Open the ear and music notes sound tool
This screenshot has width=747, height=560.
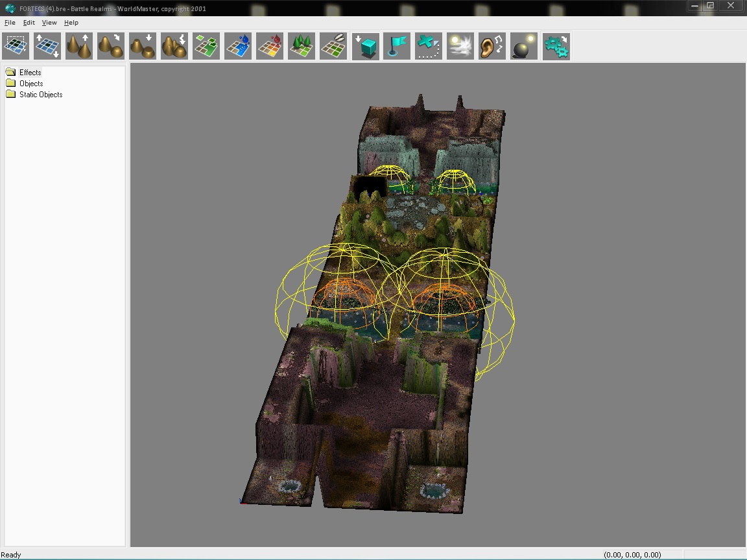click(x=492, y=47)
